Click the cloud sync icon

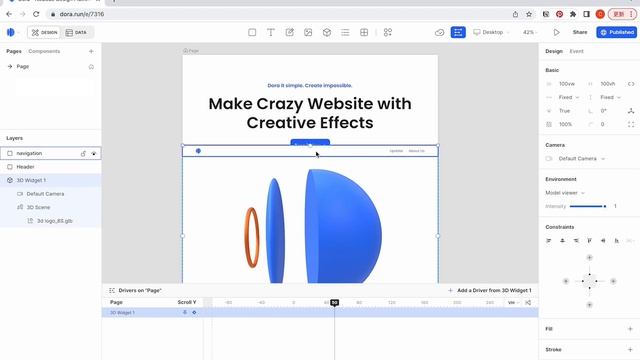(x=440, y=32)
